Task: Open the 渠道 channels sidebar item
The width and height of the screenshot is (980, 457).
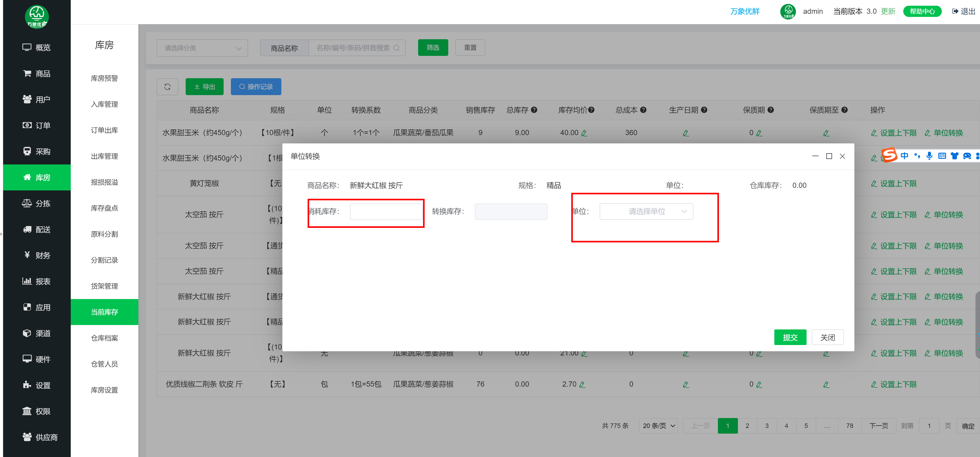Action: click(36, 333)
